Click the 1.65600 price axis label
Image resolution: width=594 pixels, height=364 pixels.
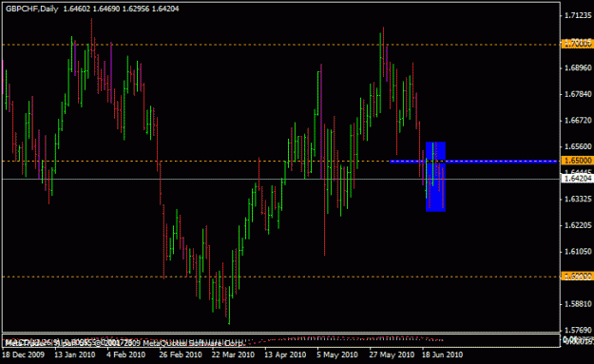(x=578, y=146)
